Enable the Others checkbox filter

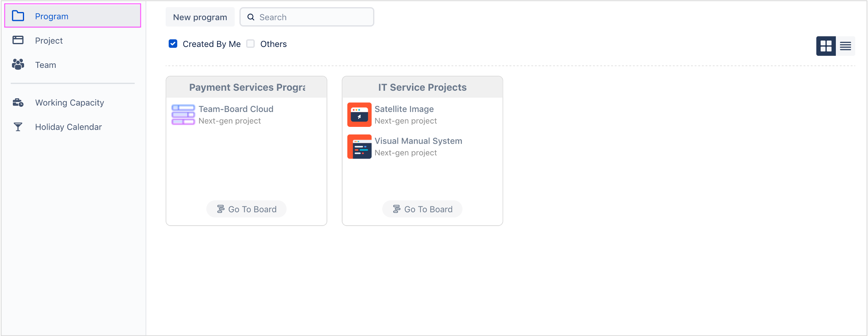[251, 44]
